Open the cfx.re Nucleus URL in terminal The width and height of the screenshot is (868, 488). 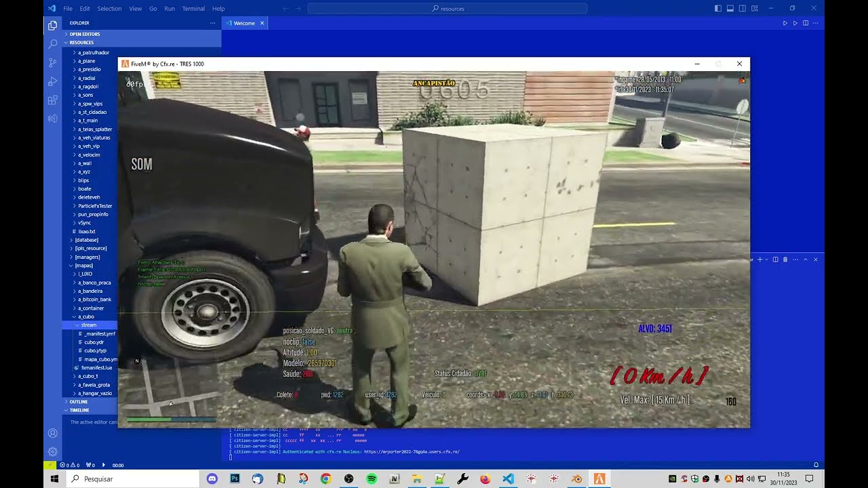(x=412, y=451)
